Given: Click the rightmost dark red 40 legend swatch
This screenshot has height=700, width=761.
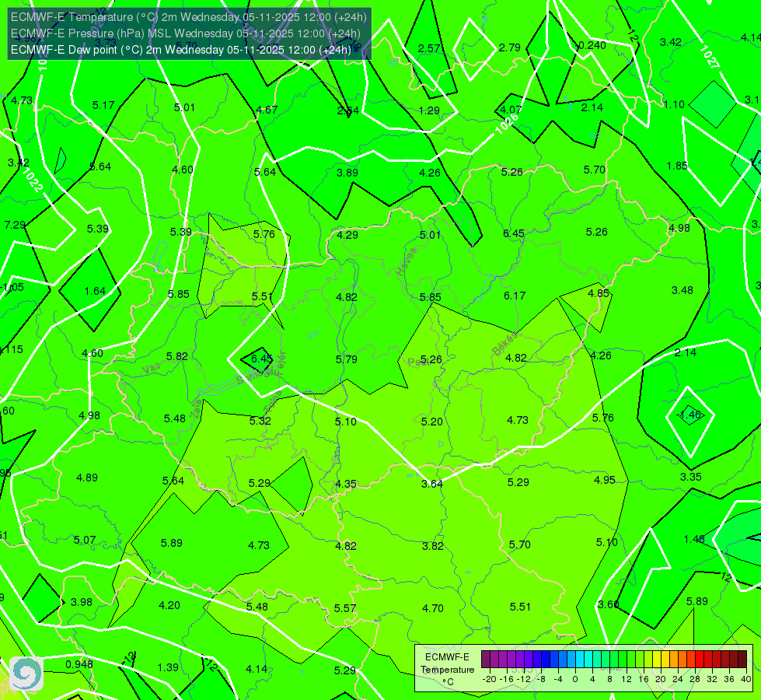Looking at the screenshot, I should pyautogui.click(x=742, y=660).
